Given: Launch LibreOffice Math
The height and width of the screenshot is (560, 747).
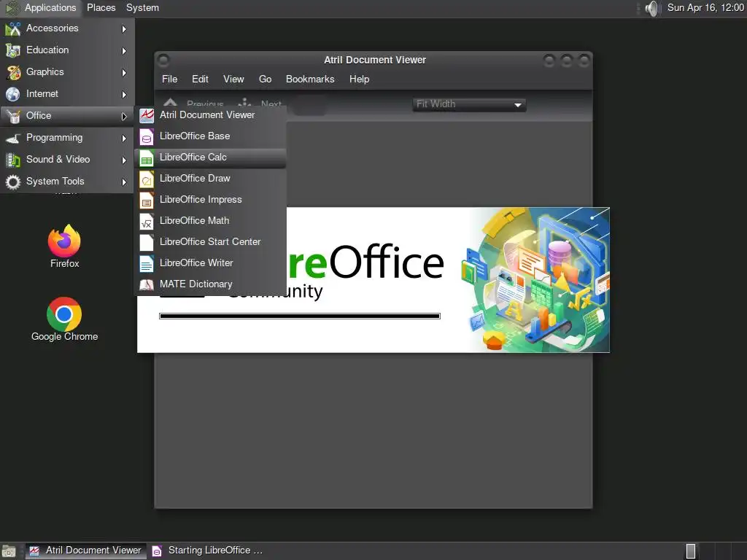Looking at the screenshot, I should click(x=210, y=221).
